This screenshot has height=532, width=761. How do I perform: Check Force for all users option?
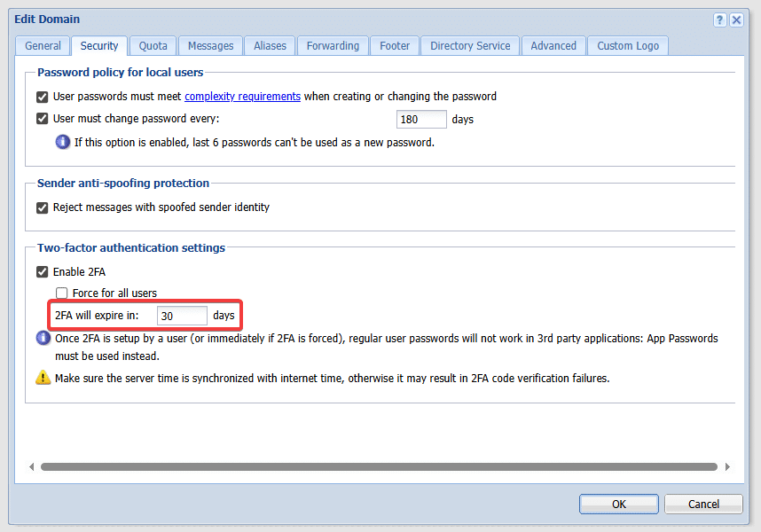pos(62,293)
